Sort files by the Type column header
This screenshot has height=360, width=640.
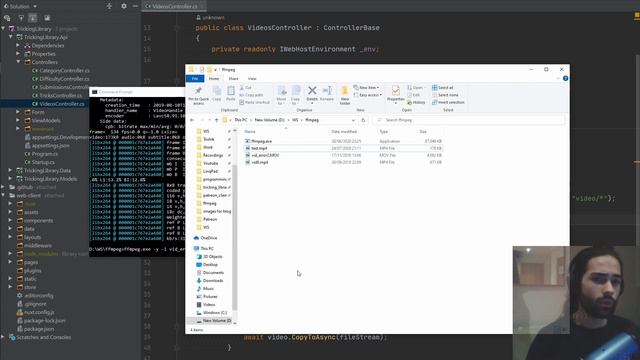coord(397,131)
